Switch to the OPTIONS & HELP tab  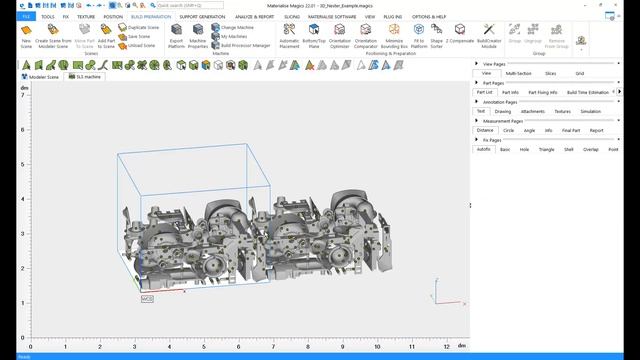click(x=429, y=17)
